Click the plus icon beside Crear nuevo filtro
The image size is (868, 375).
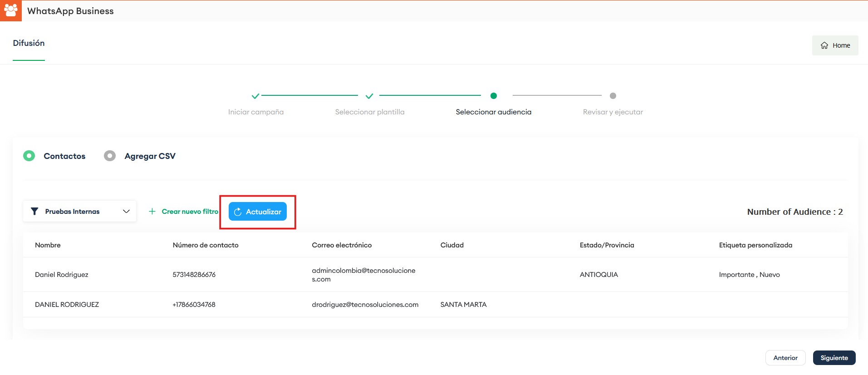point(152,211)
